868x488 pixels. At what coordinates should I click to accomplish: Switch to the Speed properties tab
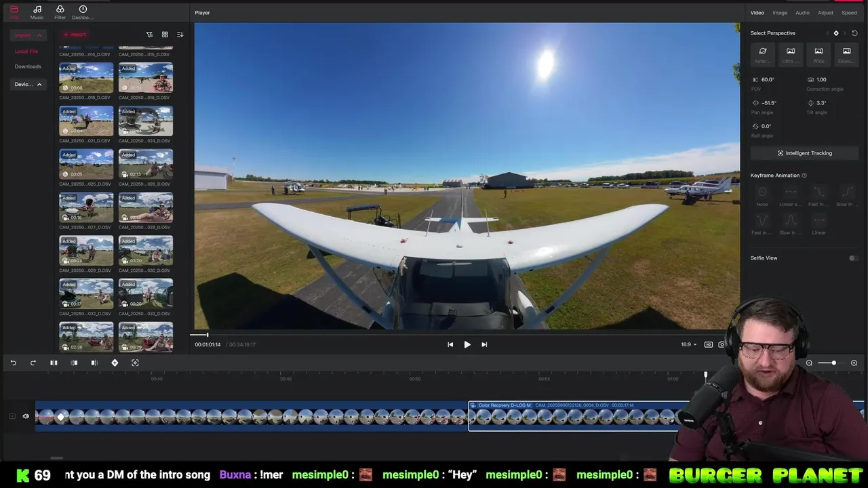point(849,13)
